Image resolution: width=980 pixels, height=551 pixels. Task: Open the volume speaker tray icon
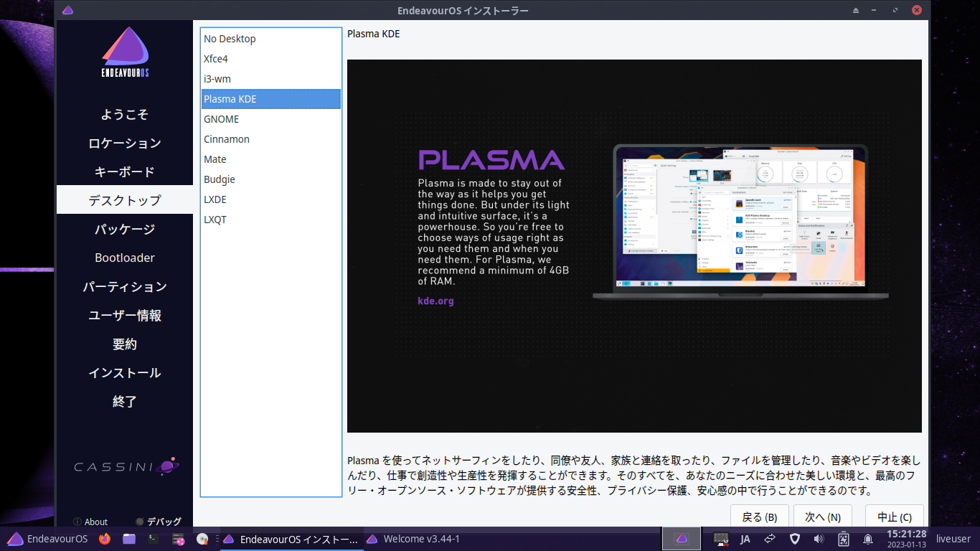819,539
